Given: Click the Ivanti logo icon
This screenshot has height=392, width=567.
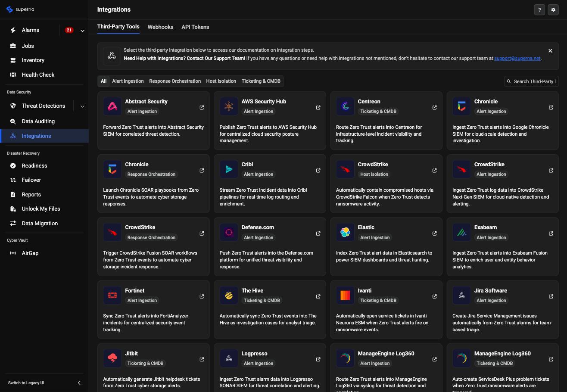Looking at the screenshot, I should (345, 296).
